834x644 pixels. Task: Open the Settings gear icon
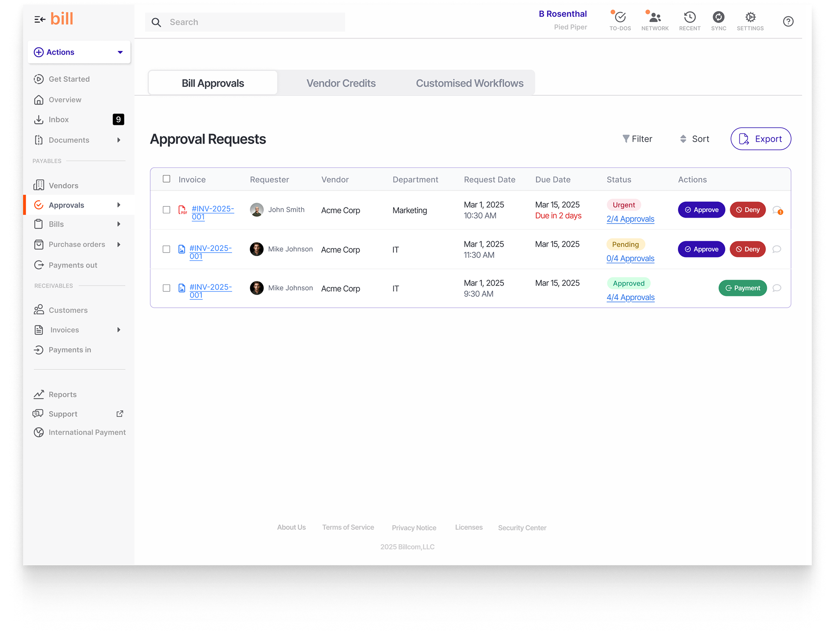tap(750, 18)
